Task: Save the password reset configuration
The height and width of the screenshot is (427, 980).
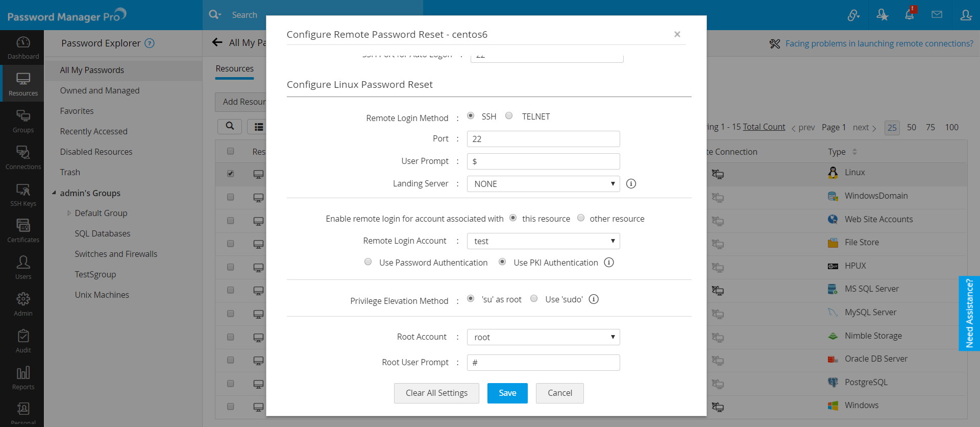Action: pyautogui.click(x=507, y=393)
